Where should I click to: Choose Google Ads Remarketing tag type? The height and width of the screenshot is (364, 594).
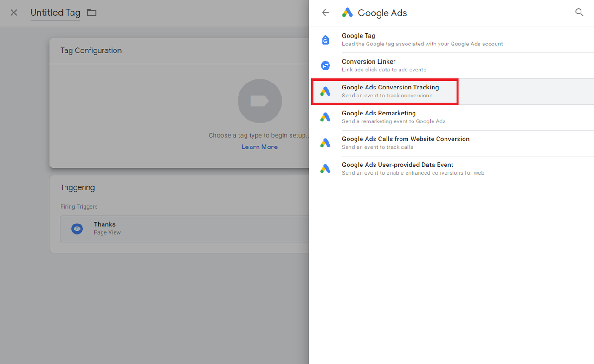pos(451,117)
